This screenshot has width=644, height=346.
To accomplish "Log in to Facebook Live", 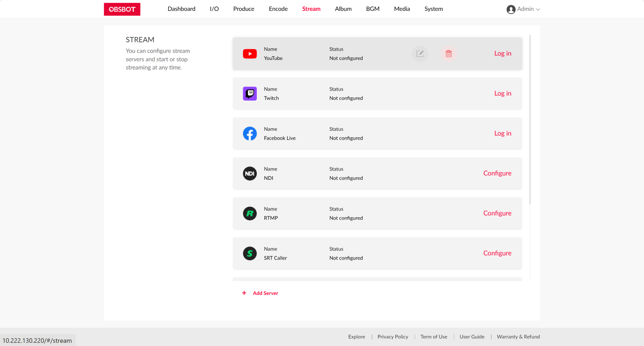I will (503, 133).
